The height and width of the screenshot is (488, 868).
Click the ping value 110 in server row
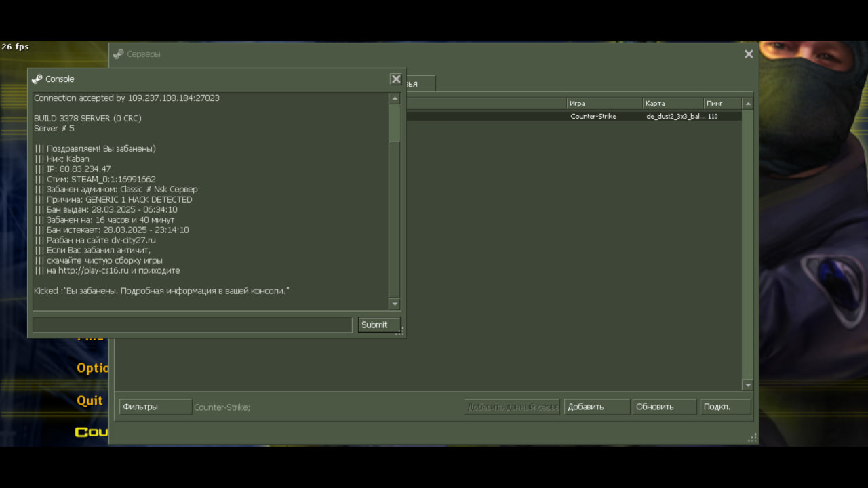pos(713,117)
